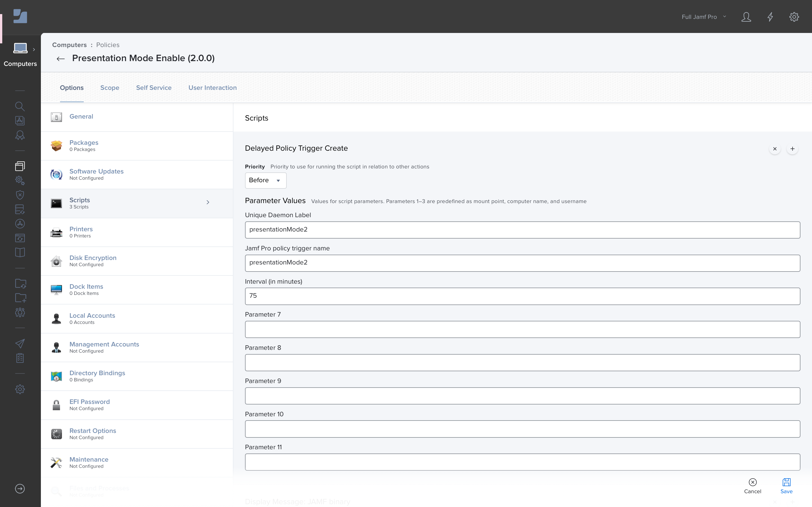
Task: Click the Save button
Action: point(787,485)
